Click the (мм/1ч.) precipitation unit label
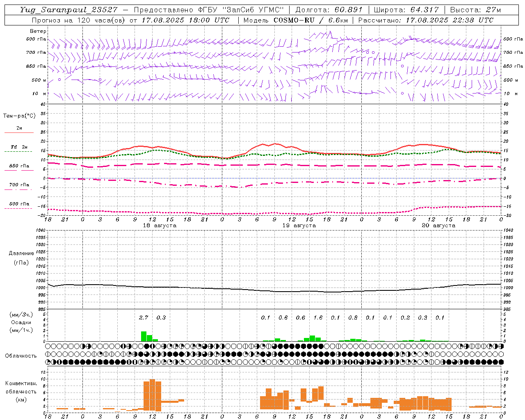Screen dimensions: 525x420 pos(21,330)
